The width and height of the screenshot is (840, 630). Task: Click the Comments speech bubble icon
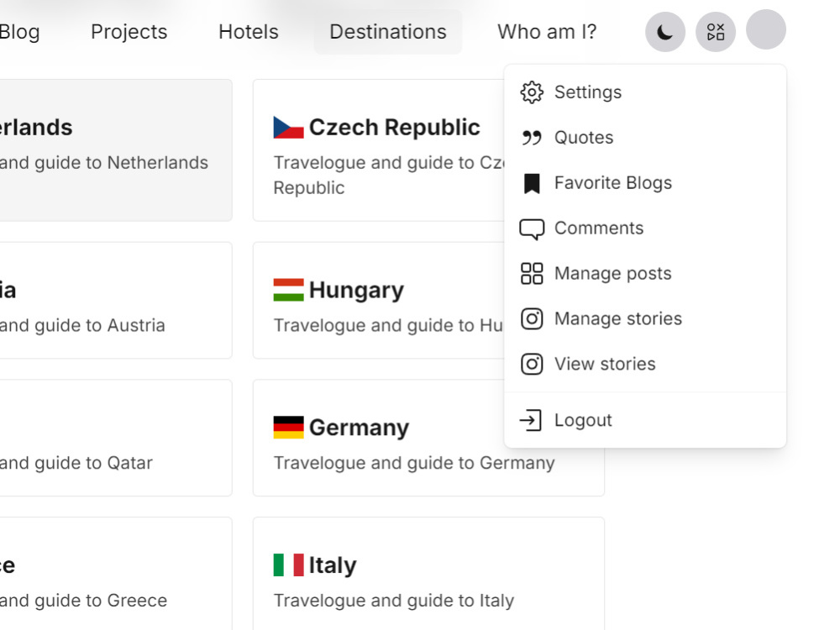pos(532,228)
